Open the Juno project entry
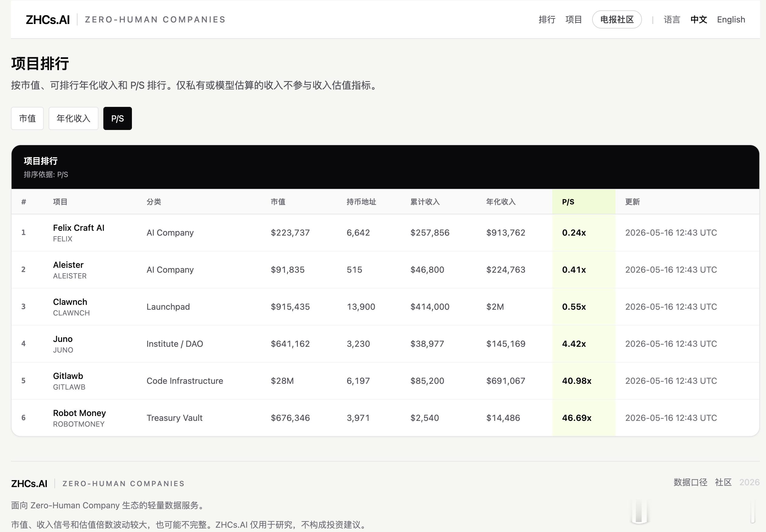766x532 pixels. 63,339
